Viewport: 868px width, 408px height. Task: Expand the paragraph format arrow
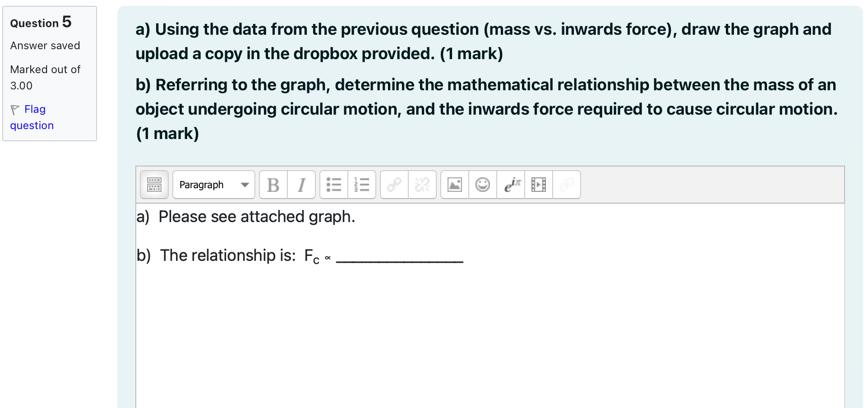pyautogui.click(x=245, y=185)
